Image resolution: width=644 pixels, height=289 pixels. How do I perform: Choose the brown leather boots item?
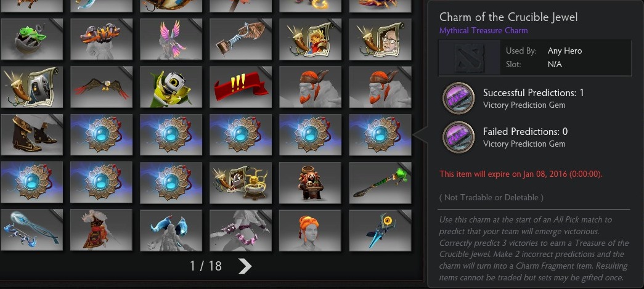[x=31, y=135]
